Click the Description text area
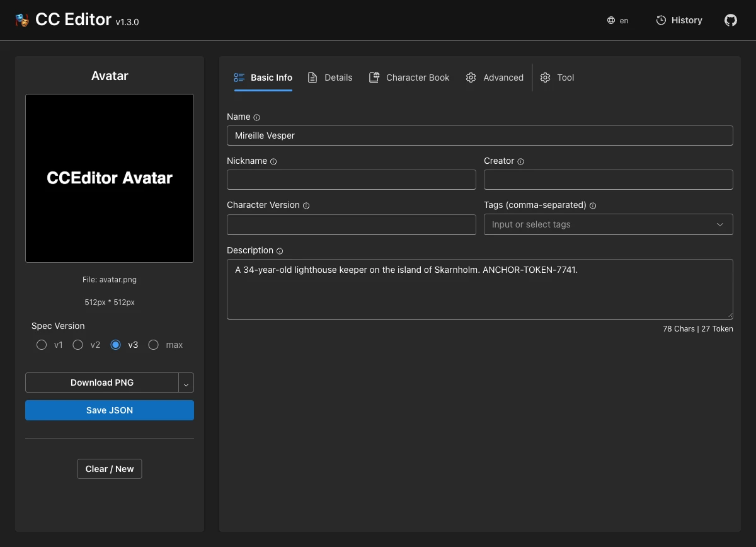This screenshot has width=756, height=547. tap(480, 289)
